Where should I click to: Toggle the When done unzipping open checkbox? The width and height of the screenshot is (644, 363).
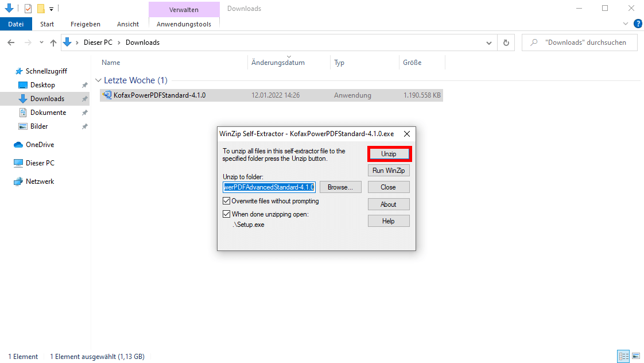pos(226,214)
